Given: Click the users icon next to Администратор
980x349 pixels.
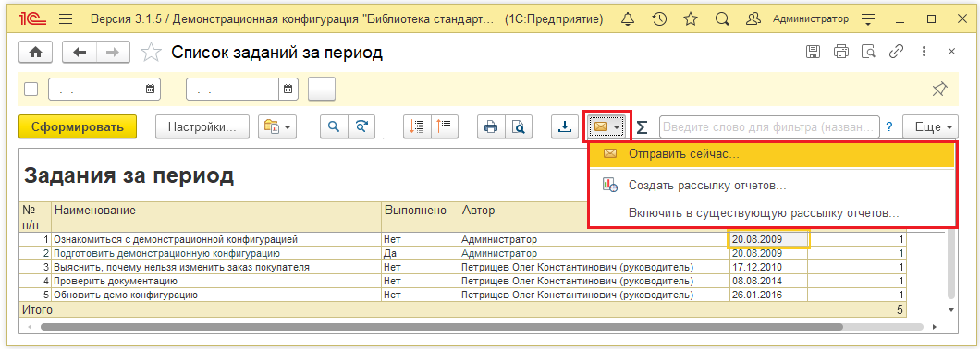Looking at the screenshot, I should (x=754, y=19).
